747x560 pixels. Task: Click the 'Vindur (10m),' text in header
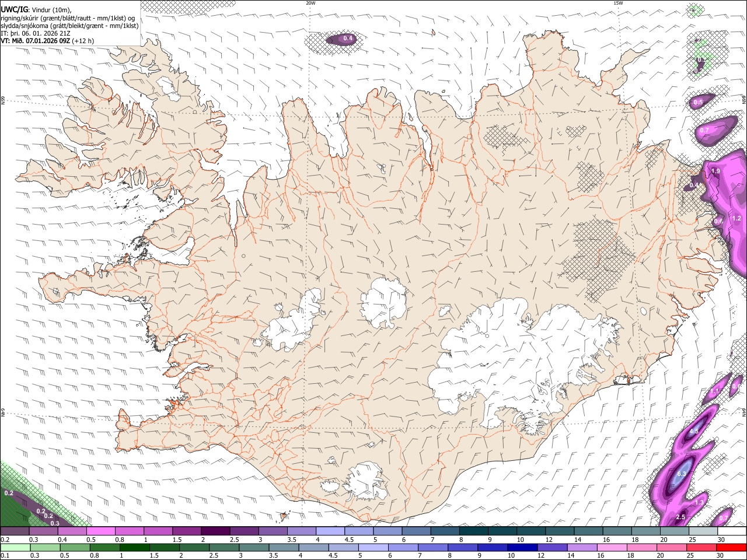point(51,9)
